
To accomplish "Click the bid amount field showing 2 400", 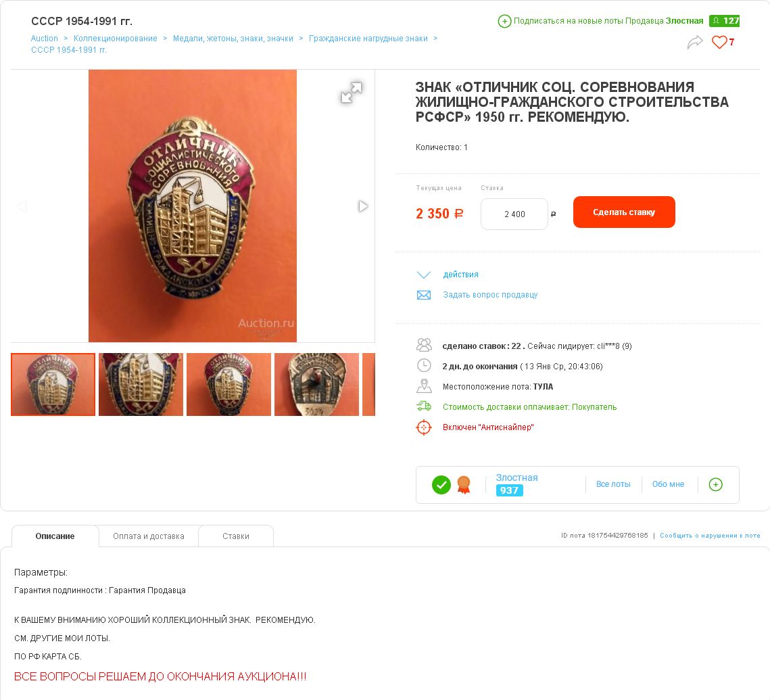I will (x=514, y=214).
